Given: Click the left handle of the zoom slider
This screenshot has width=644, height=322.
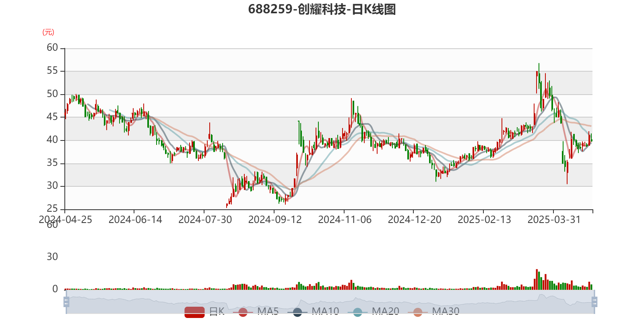Looking at the screenshot, I should (66, 302).
